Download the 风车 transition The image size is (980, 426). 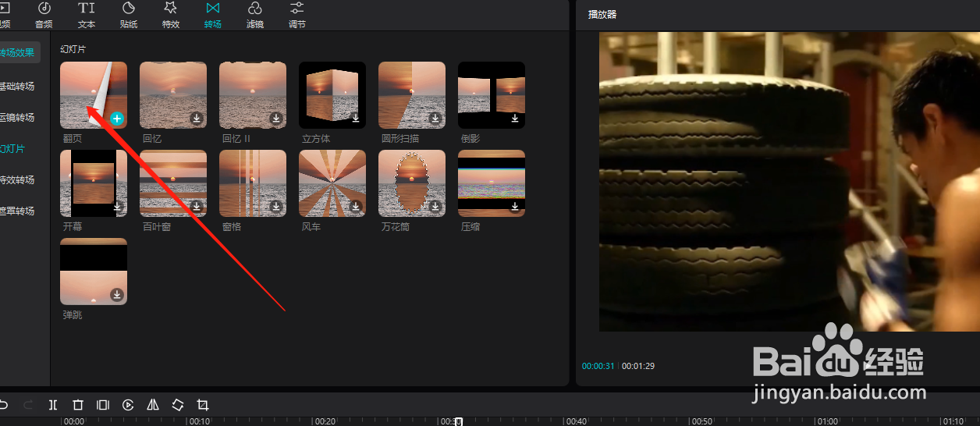(355, 207)
